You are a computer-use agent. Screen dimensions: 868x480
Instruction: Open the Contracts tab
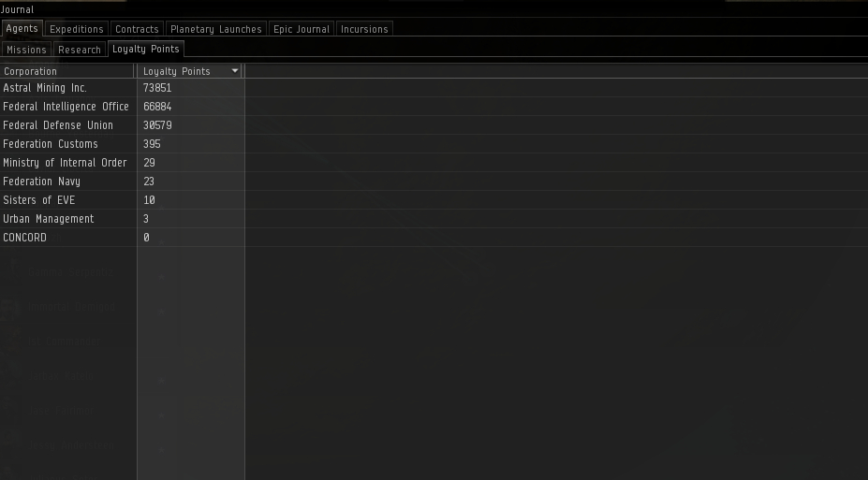(137, 29)
